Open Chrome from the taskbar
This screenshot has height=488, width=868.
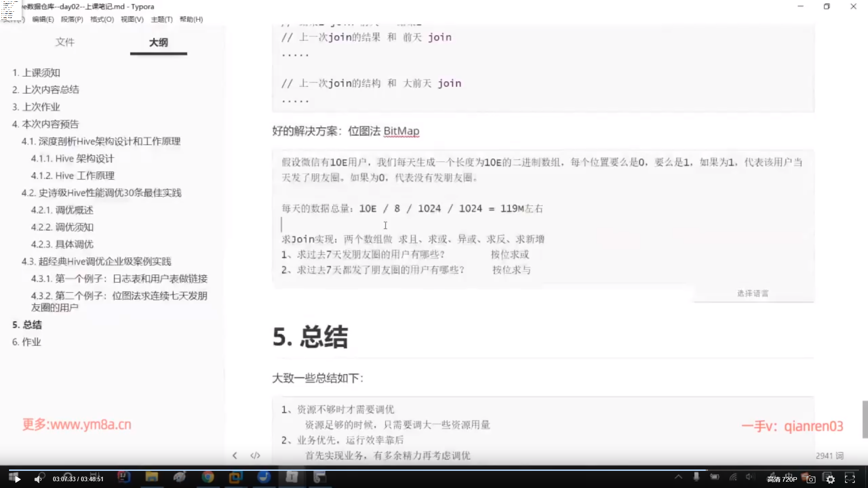coord(208,477)
